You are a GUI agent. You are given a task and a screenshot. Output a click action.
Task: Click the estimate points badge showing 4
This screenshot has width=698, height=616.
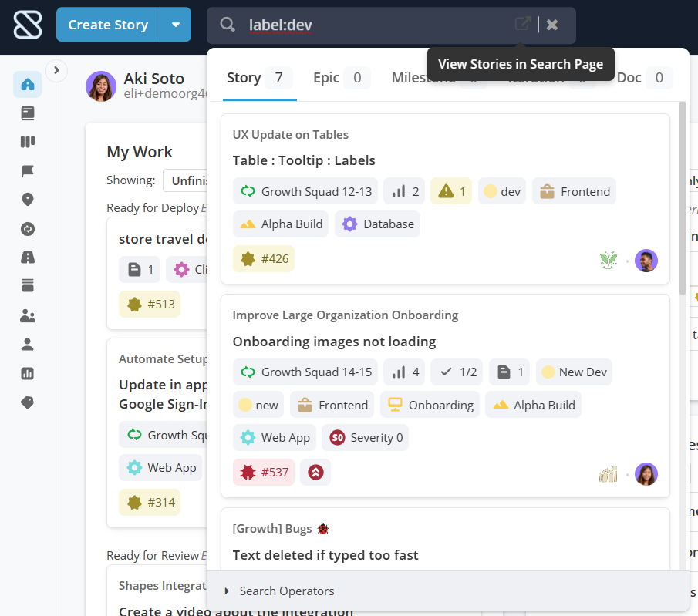(404, 372)
